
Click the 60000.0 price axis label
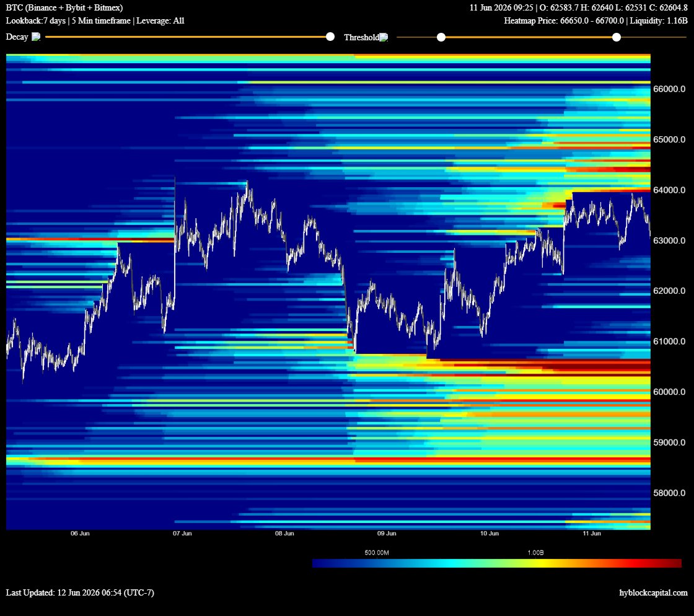click(x=669, y=392)
